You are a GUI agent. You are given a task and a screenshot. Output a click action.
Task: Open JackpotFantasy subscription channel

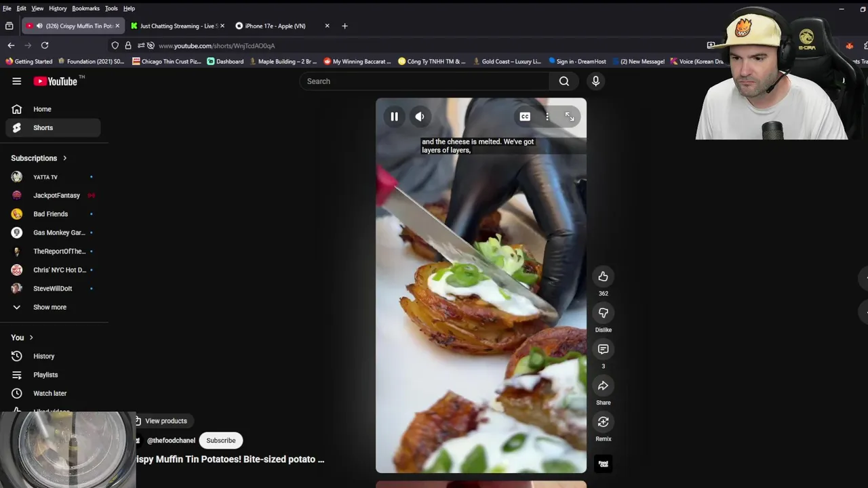pyautogui.click(x=53, y=195)
